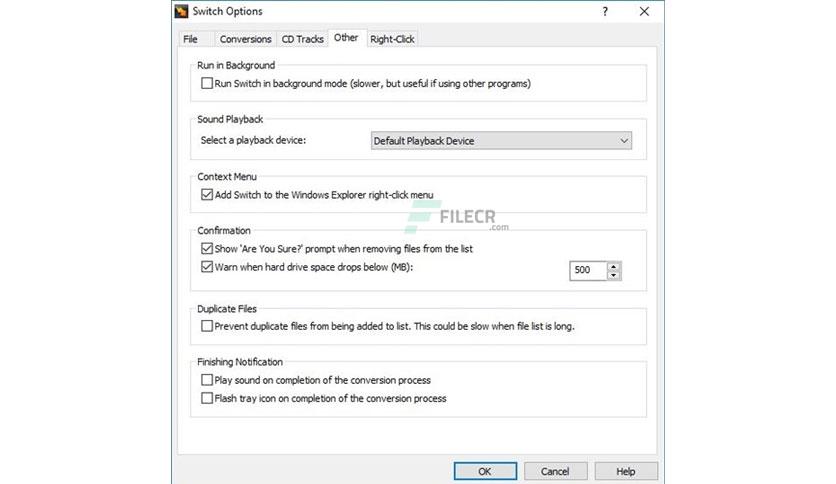Open the Right-Click tab

[x=392, y=39]
